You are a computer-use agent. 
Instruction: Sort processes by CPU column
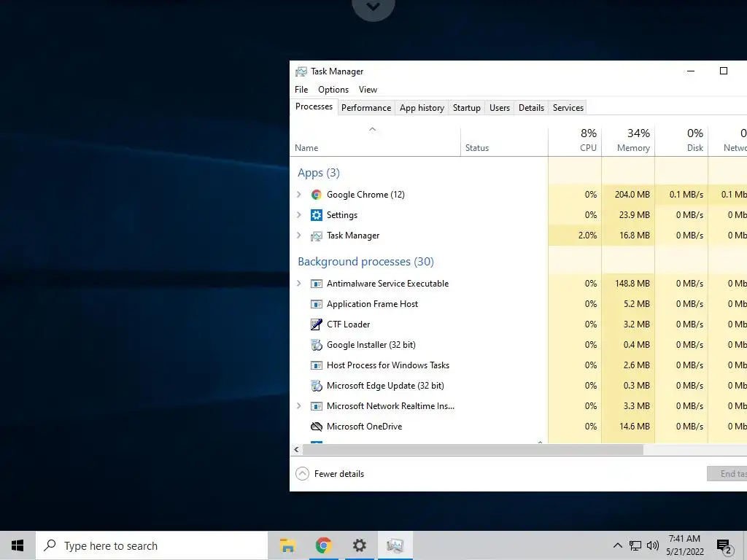click(x=575, y=141)
